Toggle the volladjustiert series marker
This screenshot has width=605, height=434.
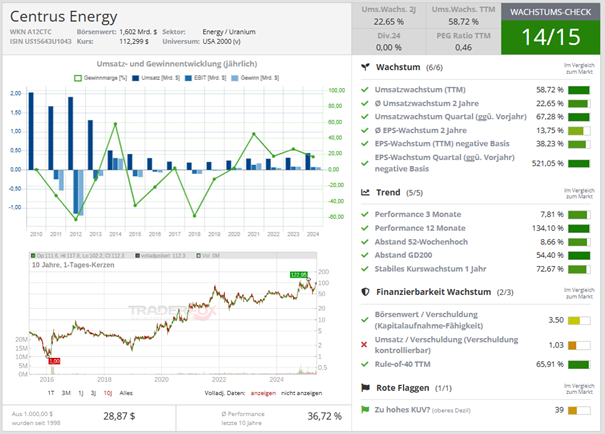(138, 255)
